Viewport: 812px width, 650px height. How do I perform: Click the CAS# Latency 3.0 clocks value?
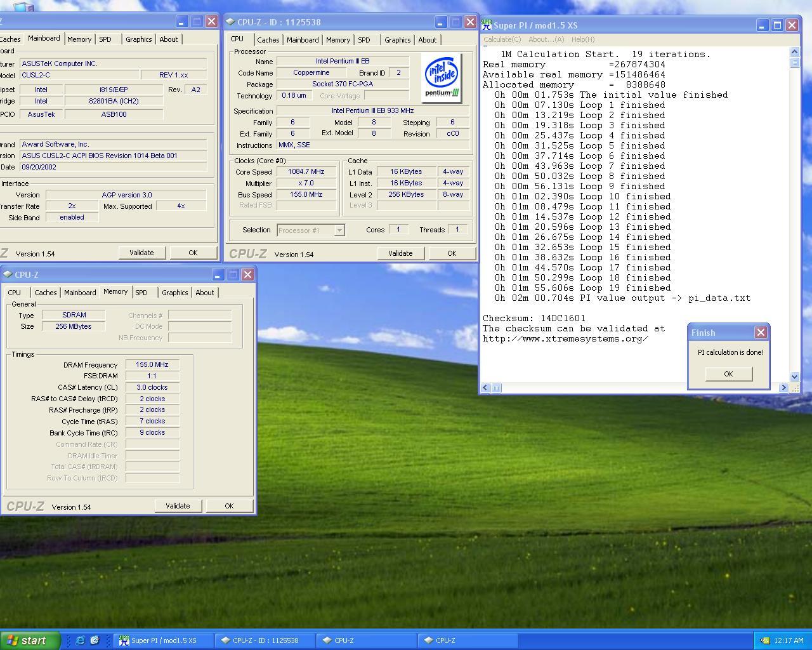[x=152, y=387]
